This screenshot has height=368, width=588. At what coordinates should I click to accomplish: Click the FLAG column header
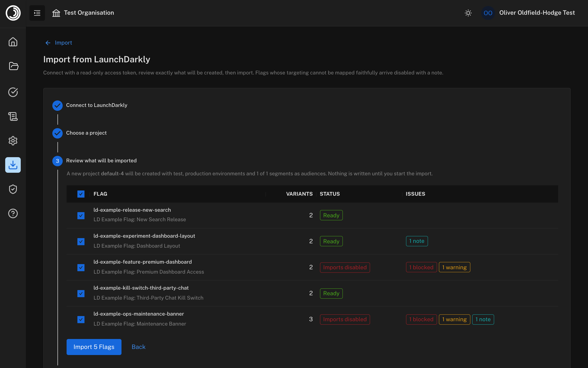100,194
